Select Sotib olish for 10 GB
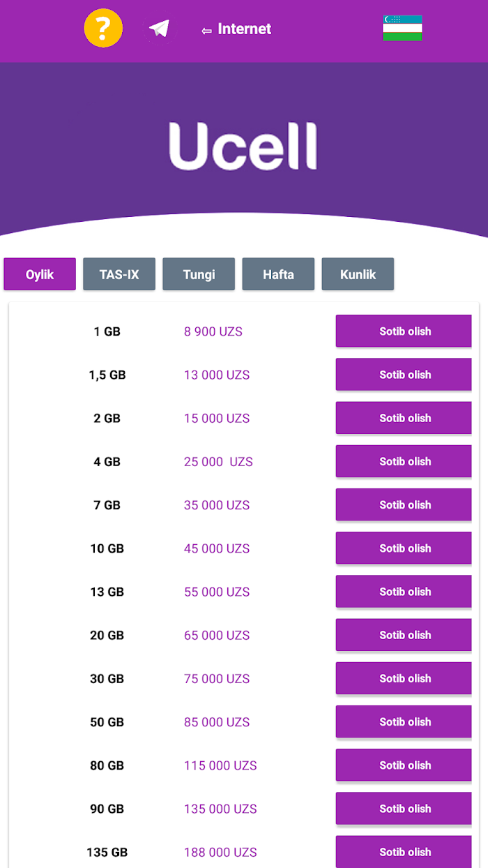The height and width of the screenshot is (868, 488). [404, 548]
